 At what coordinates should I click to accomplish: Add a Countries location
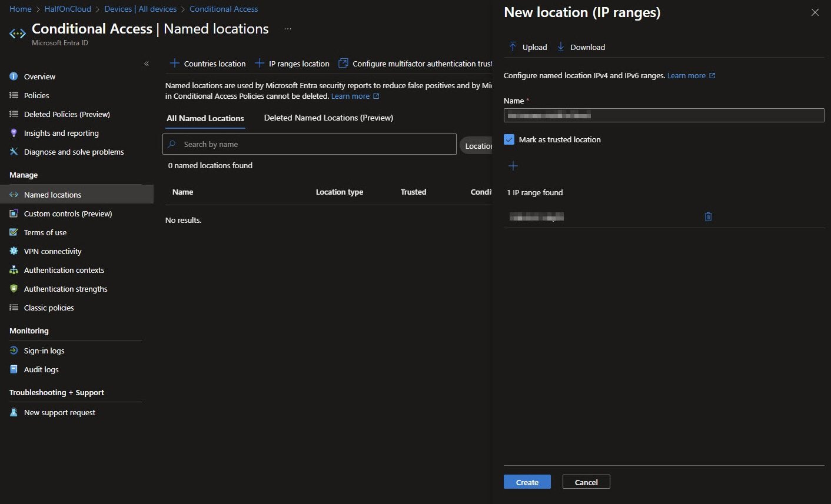point(208,64)
